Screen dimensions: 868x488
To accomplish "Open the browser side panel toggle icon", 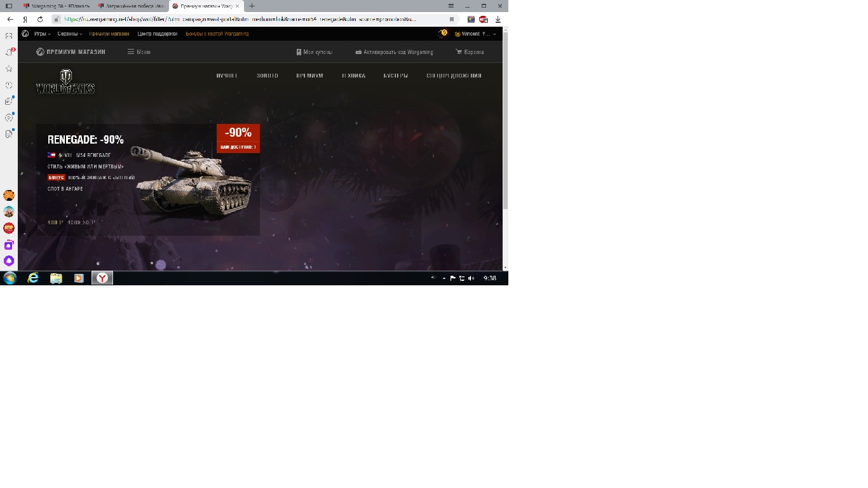I will point(9,6).
